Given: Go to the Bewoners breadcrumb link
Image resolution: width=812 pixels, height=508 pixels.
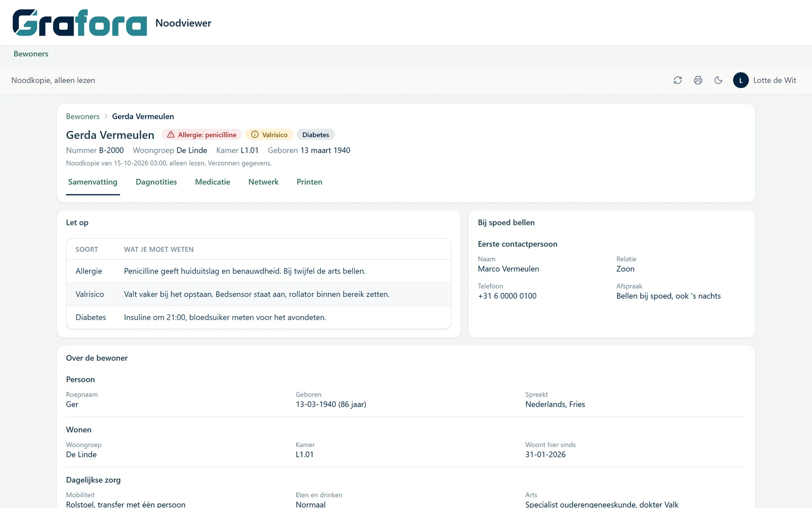Looking at the screenshot, I should click(82, 116).
